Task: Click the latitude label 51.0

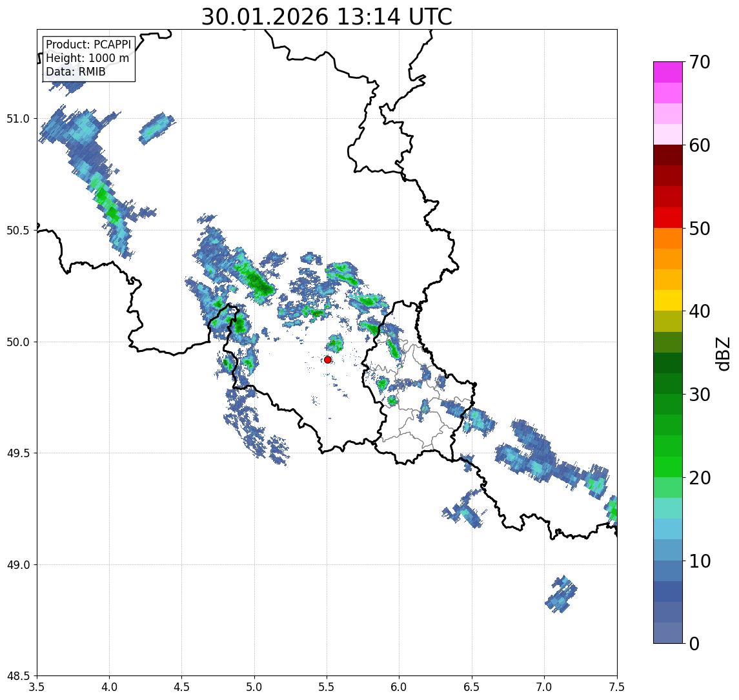Action: (x=17, y=119)
